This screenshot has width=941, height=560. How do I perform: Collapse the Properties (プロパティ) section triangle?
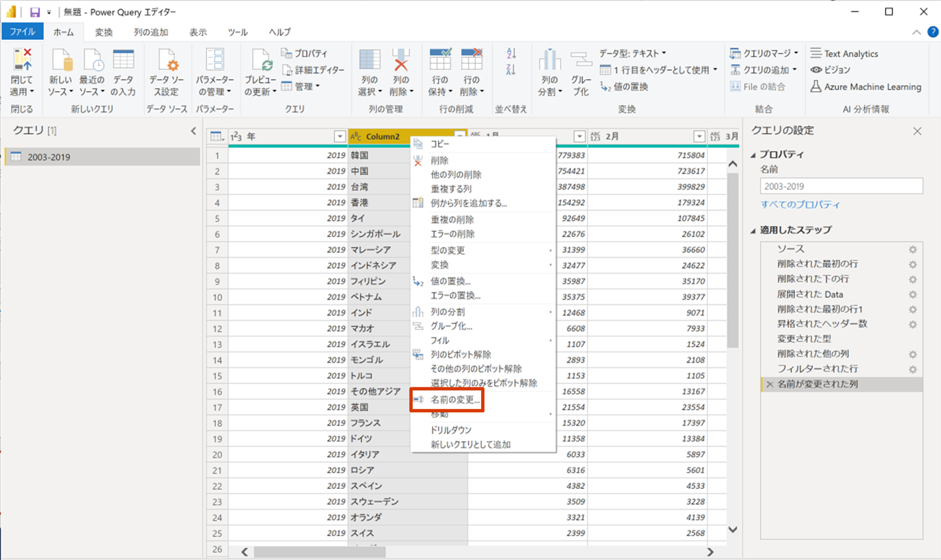754,155
